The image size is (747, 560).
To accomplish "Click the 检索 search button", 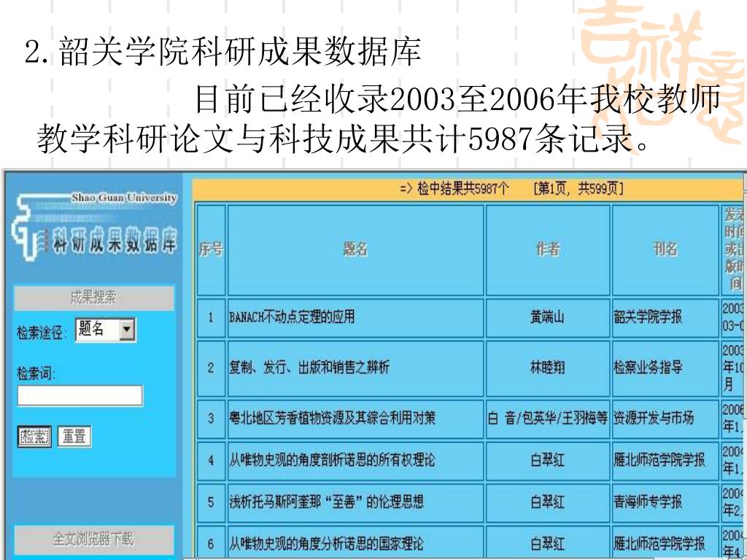I will (34, 436).
